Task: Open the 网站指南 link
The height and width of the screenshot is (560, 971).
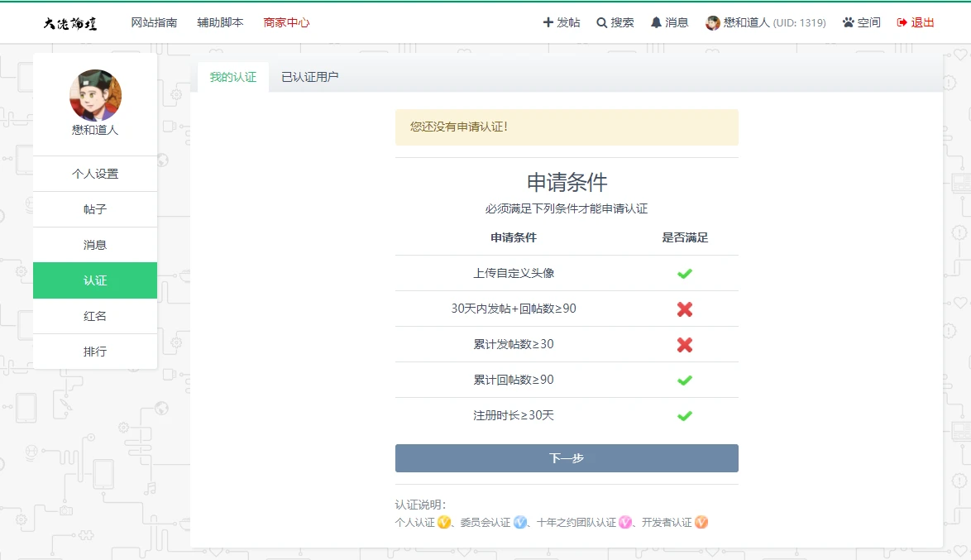Action: click(x=154, y=23)
